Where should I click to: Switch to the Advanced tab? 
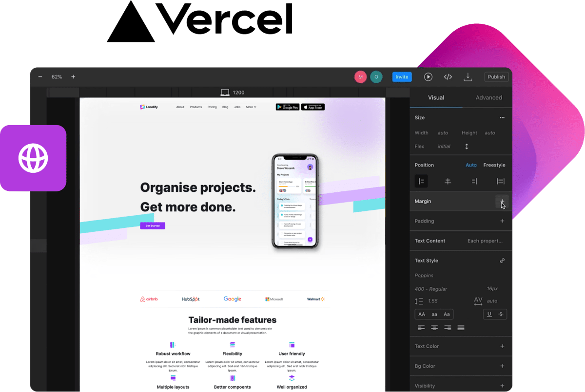click(488, 97)
